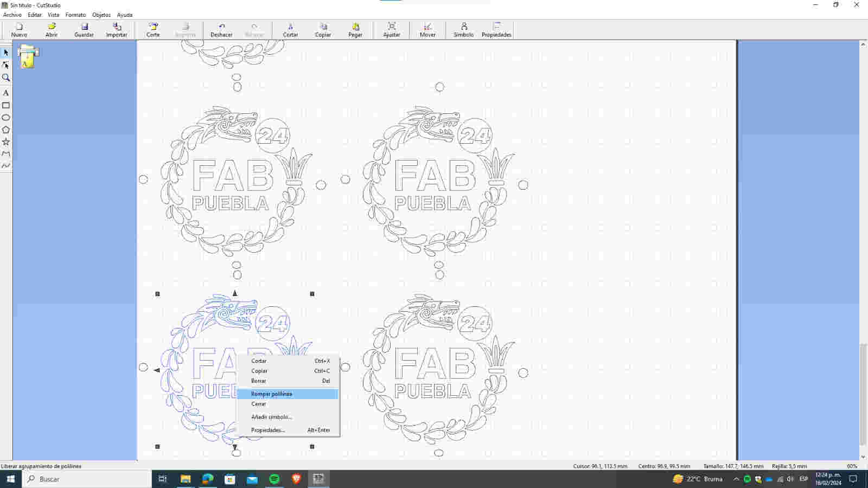Select the star drawing tool
This screenshot has height=488, width=868.
(6, 142)
